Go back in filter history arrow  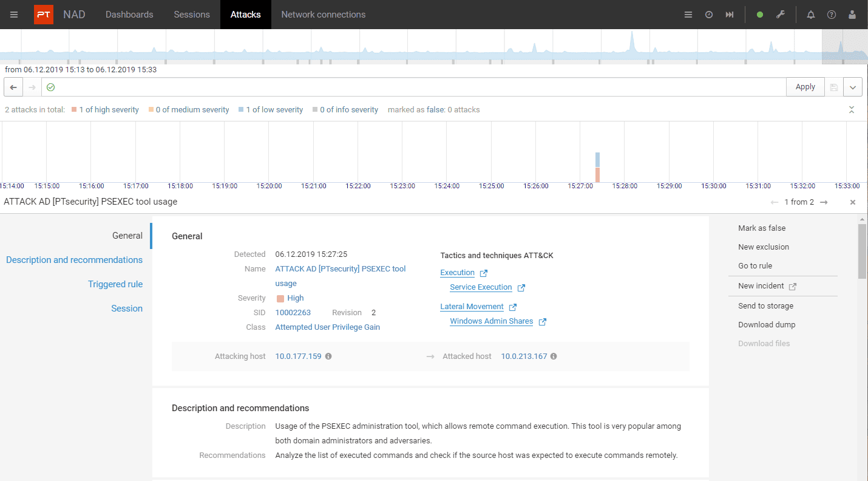pyautogui.click(x=13, y=87)
